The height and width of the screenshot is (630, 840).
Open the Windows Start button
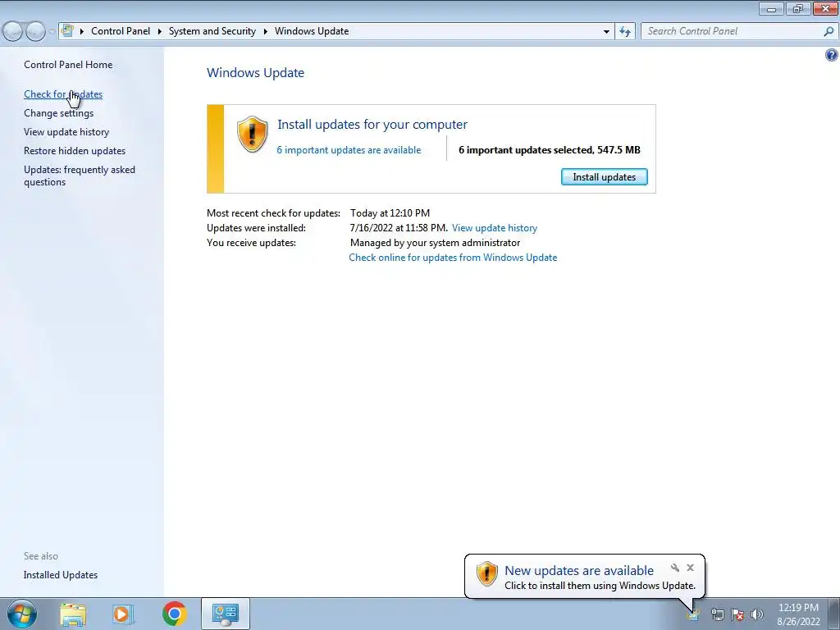(21, 614)
